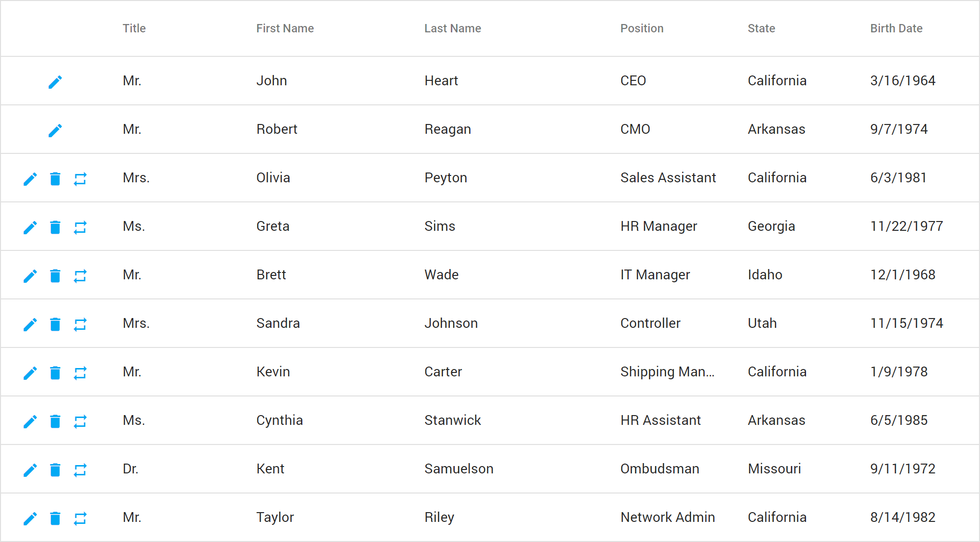Screen dimensions: 980x542
Task: Sort by the Last Name column header
Action: coord(452,28)
